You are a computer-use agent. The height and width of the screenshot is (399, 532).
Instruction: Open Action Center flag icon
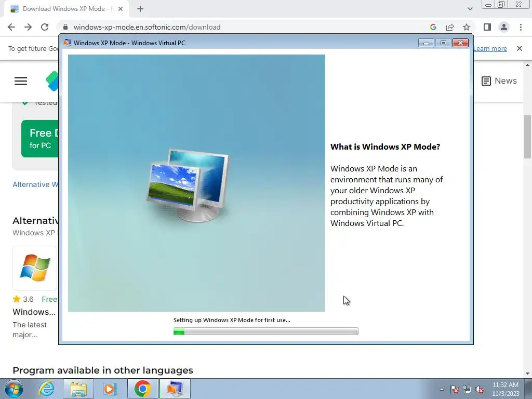pos(455,389)
